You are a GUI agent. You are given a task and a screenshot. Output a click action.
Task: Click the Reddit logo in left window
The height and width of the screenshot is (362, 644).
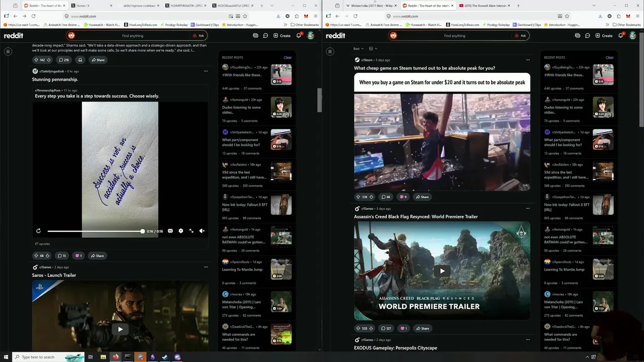(14, 36)
